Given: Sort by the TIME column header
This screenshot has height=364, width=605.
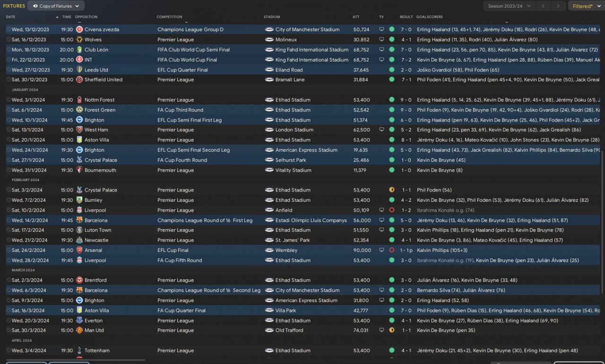Looking at the screenshot, I should pyautogui.click(x=67, y=17).
